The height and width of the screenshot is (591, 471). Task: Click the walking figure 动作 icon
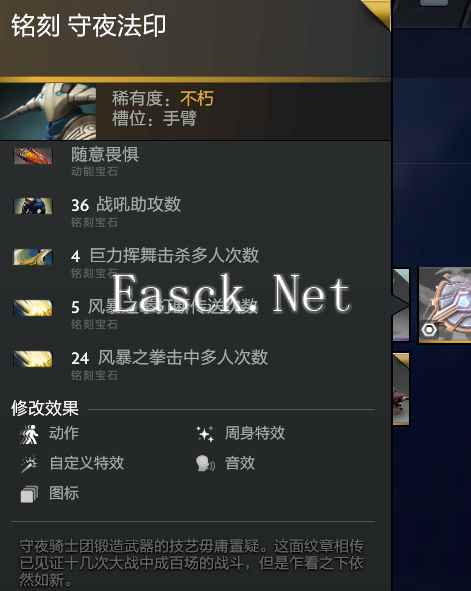(x=29, y=434)
